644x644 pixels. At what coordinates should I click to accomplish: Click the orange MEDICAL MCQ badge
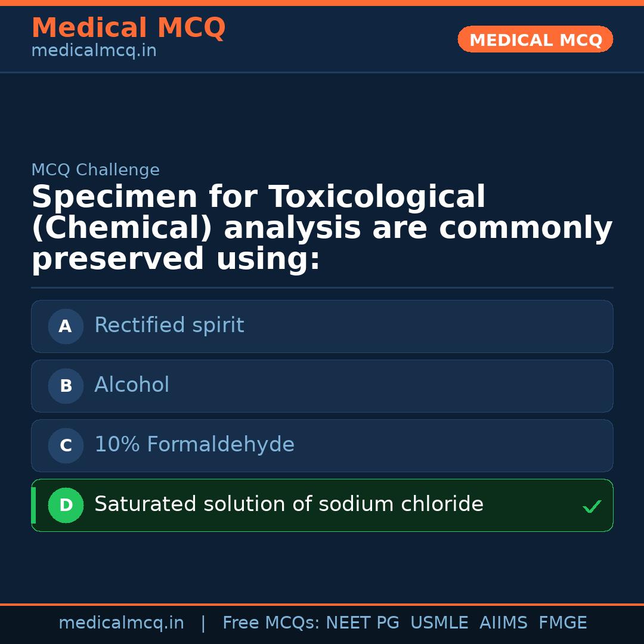(x=535, y=39)
